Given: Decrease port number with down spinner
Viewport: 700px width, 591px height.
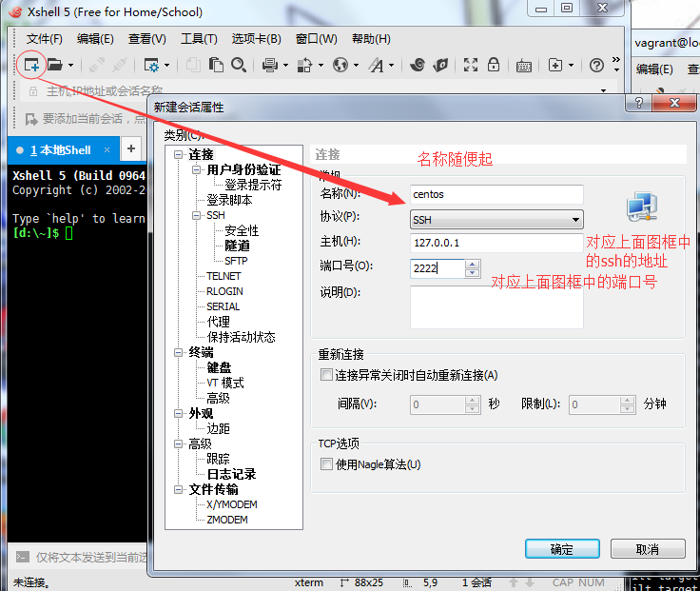Looking at the screenshot, I should click(x=472, y=272).
